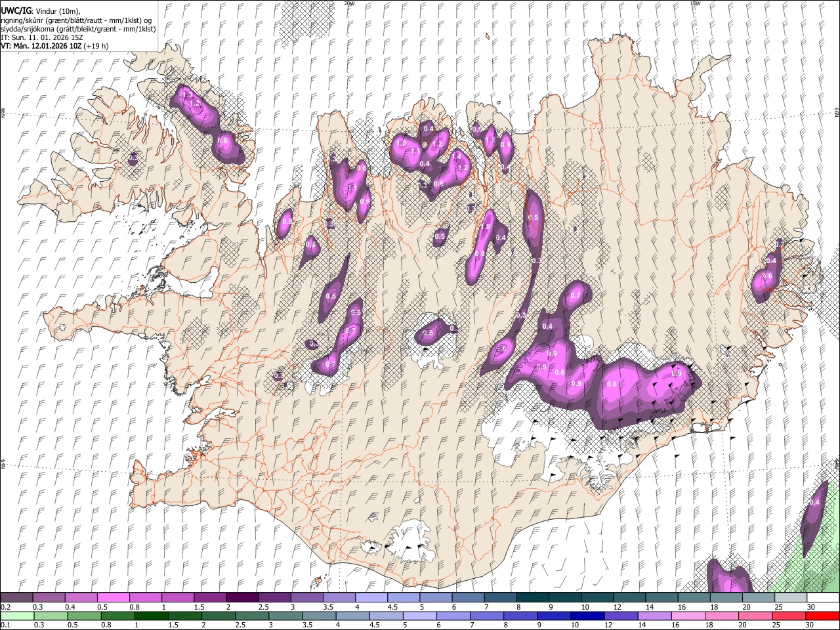
Task: Click the "0.1" legend scale label
Action: tap(6, 625)
